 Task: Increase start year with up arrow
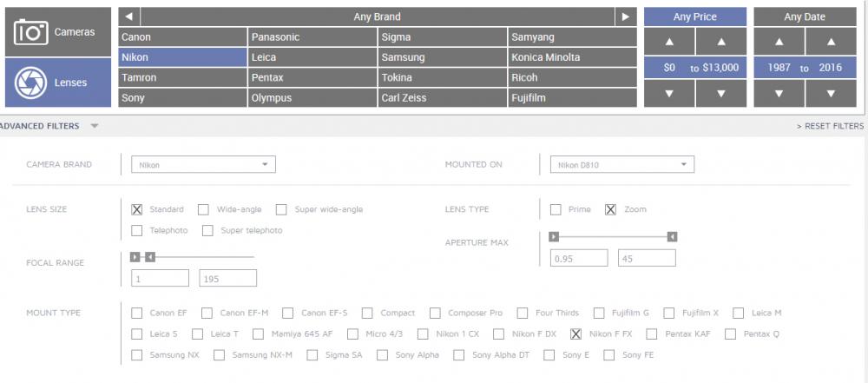coord(779,42)
